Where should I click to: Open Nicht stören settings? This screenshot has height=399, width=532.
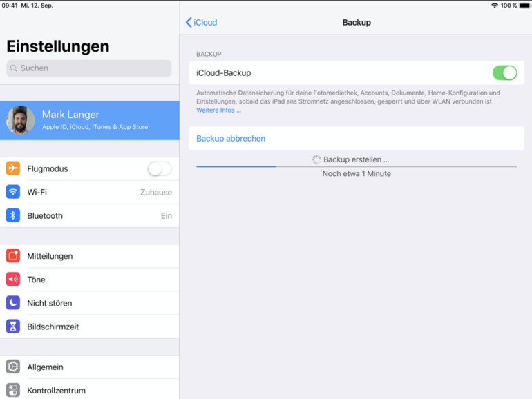90,303
